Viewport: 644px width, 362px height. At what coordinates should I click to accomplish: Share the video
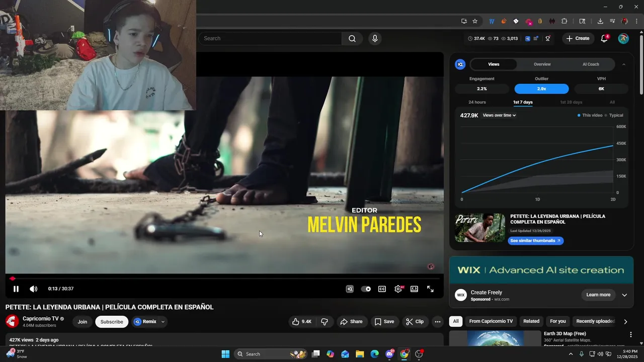coord(351,322)
